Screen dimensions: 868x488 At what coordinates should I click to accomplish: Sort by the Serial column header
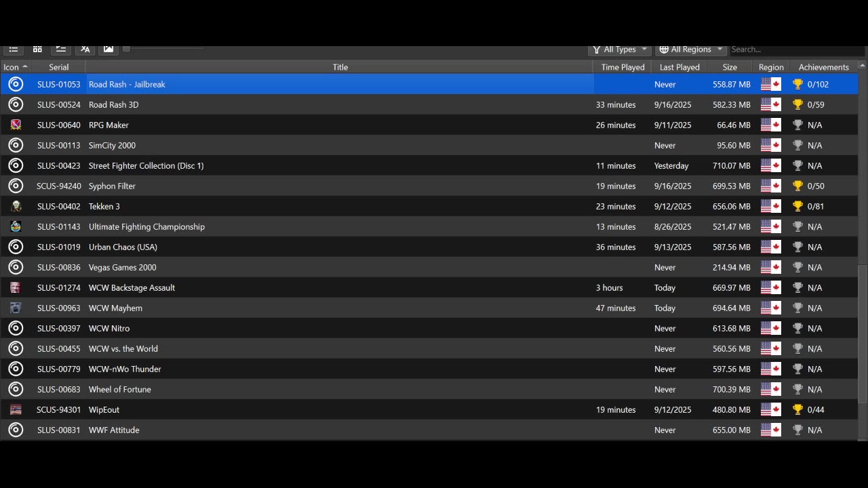[58, 67]
